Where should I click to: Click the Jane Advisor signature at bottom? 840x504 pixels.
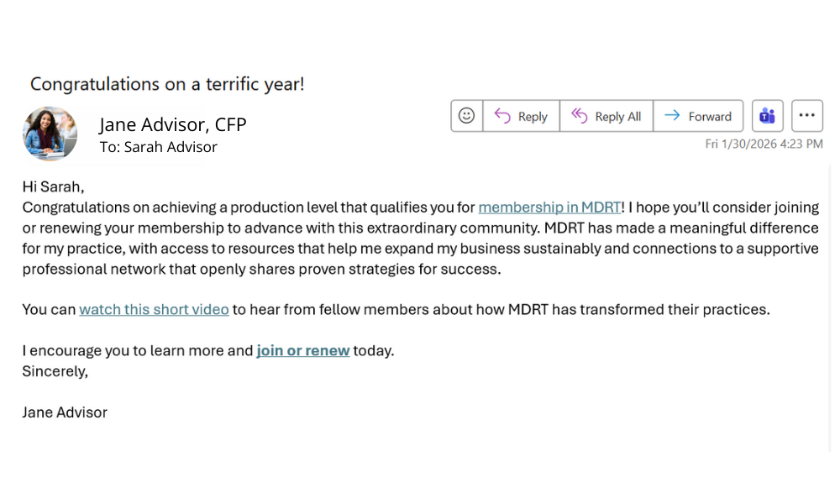tap(65, 412)
